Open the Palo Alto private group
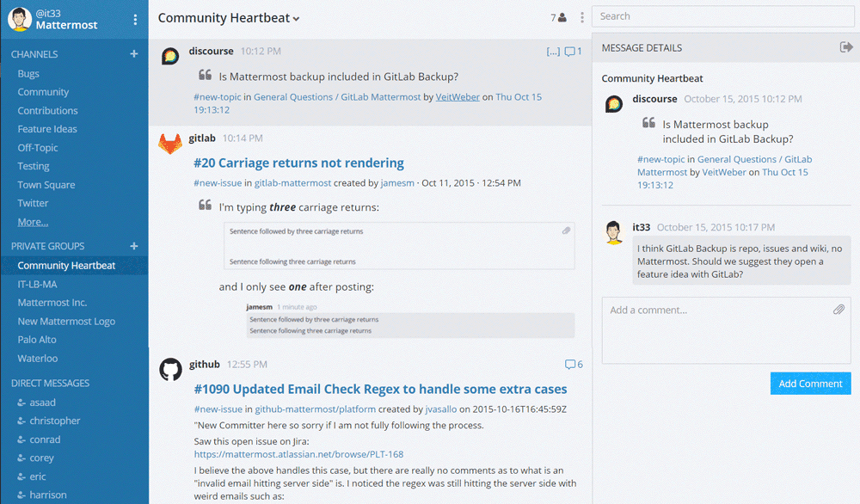Screen dimensions: 860x504 click(x=37, y=340)
